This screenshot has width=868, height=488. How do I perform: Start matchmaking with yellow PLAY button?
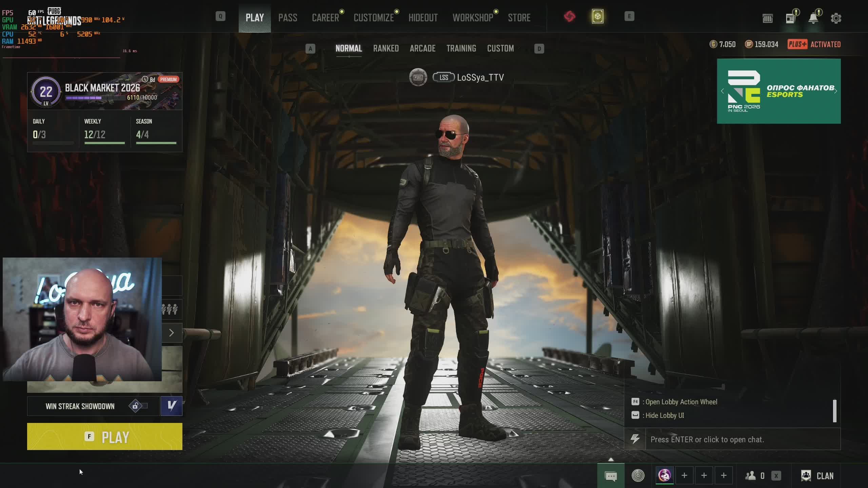tap(105, 436)
